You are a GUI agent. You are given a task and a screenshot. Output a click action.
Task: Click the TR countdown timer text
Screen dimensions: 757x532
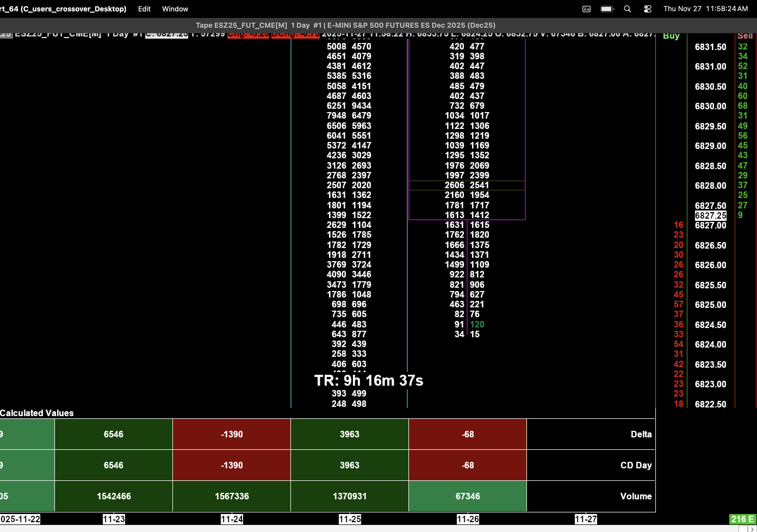click(368, 381)
